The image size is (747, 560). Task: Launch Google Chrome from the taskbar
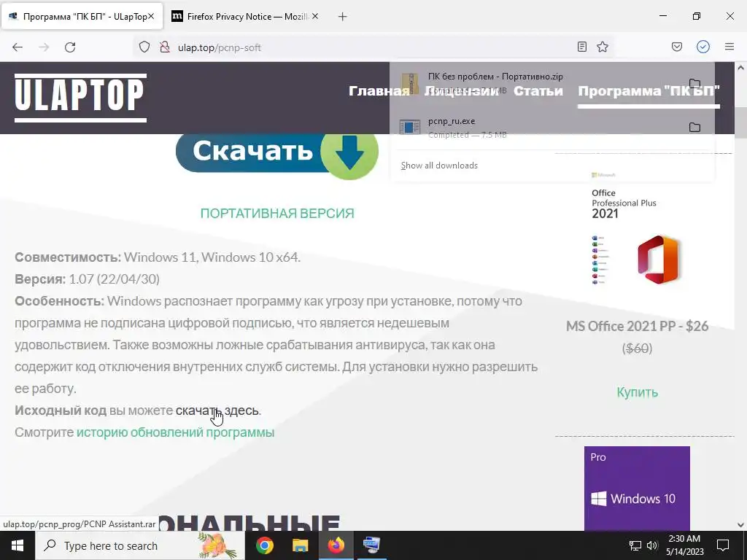click(x=265, y=545)
